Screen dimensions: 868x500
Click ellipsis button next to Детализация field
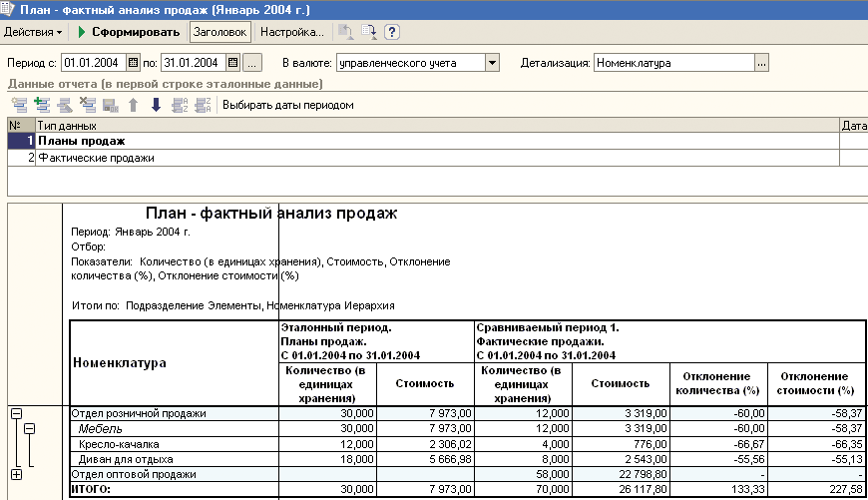(762, 64)
